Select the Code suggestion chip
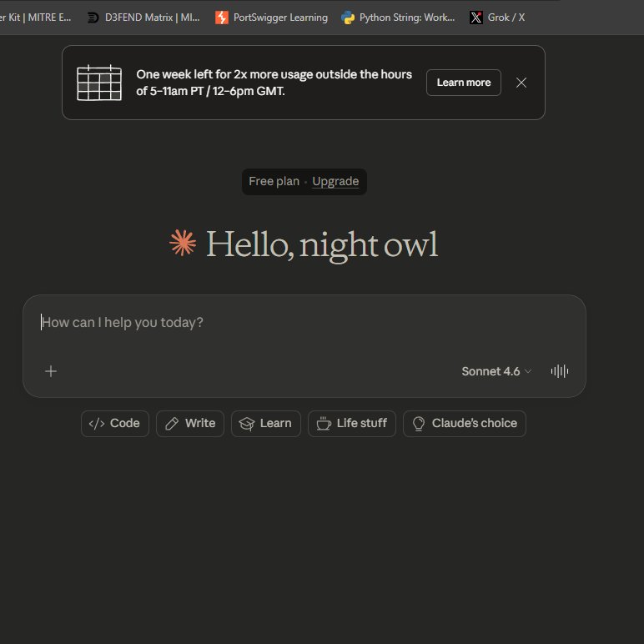 (x=115, y=424)
